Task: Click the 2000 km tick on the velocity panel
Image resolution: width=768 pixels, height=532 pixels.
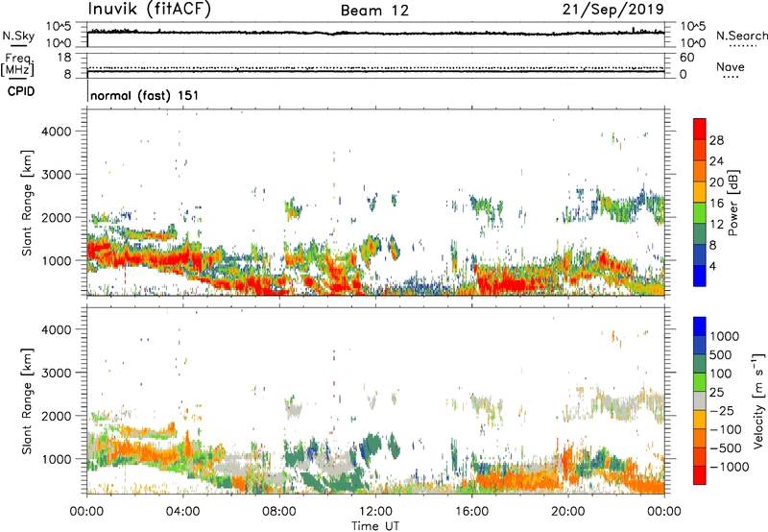Action: point(57,416)
